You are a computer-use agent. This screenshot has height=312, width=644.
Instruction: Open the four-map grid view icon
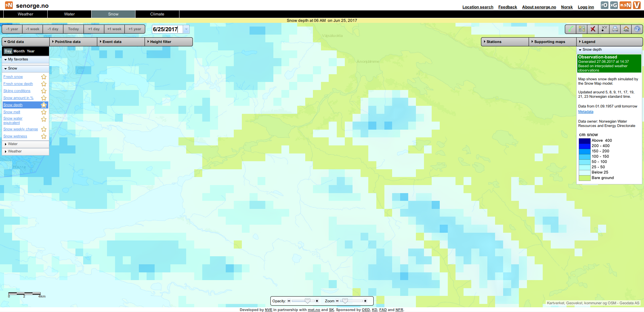tap(582, 29)
